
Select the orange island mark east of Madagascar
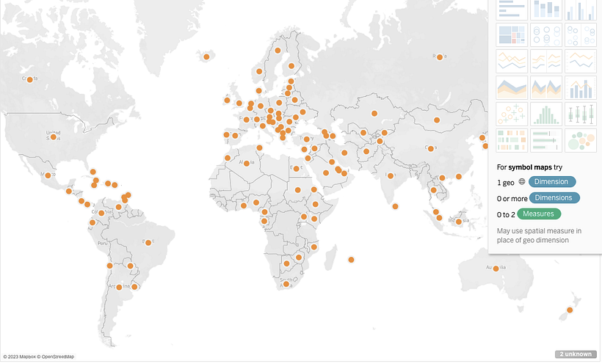[x=351, y=260]
